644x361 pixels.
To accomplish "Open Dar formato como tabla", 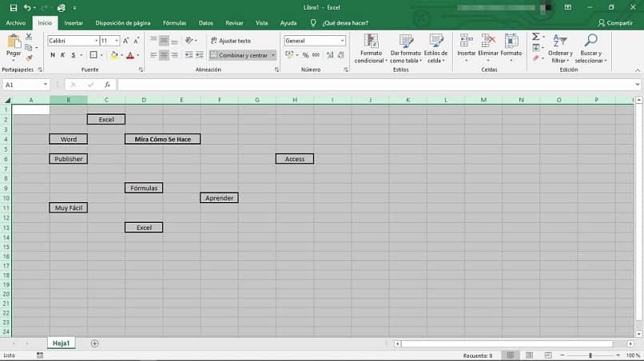I will (406, 49).
